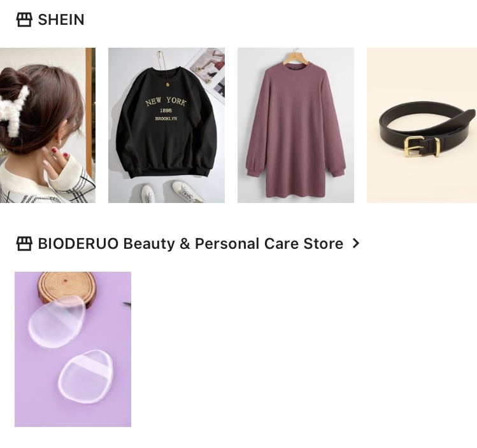Expand the BIODERUO store with the chevron arrow

pyautogui.click(x=355, y=244)
